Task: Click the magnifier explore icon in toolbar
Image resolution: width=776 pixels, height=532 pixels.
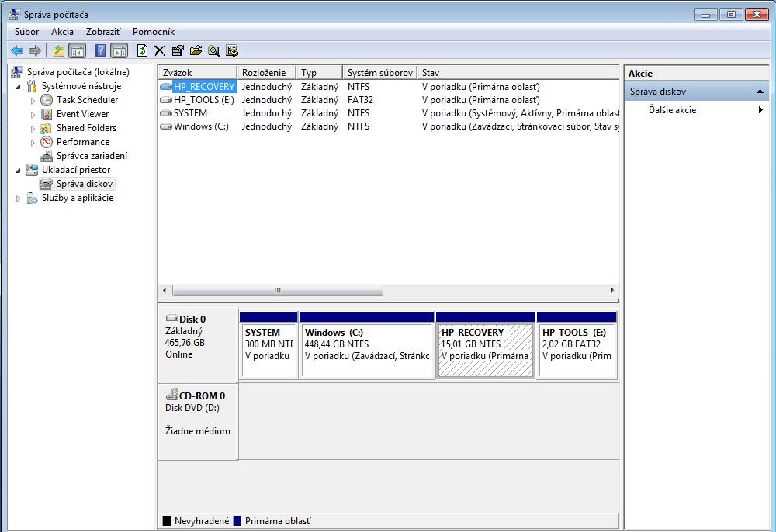Action: [213, 50]
